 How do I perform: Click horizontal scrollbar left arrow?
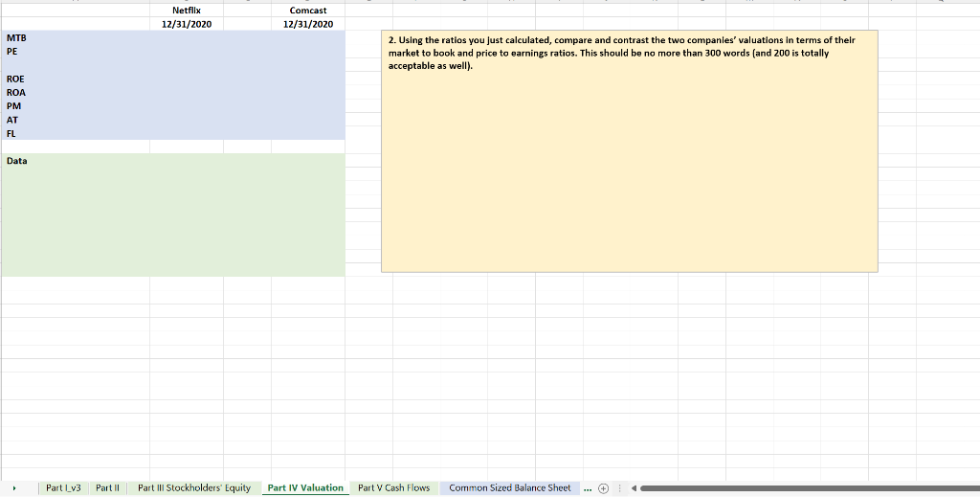click(634, 489)
